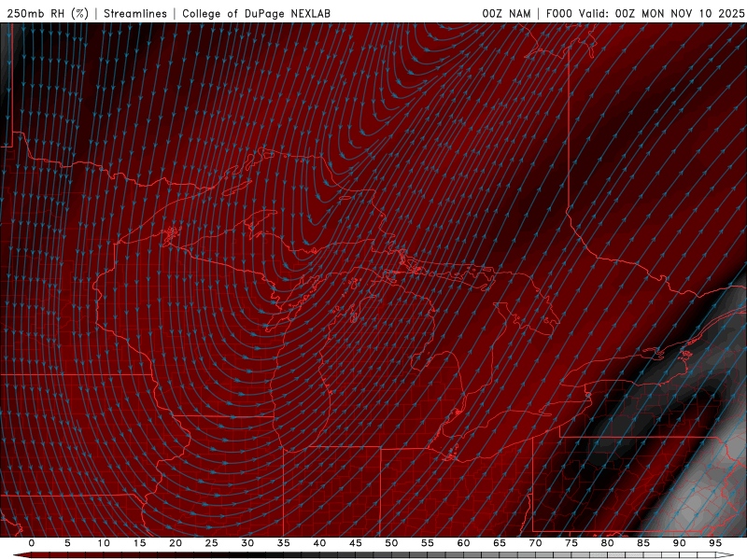This screenshot has width=747, height=560.
Task: Select the "30" tick label on the colorbar
Action: 247,543
